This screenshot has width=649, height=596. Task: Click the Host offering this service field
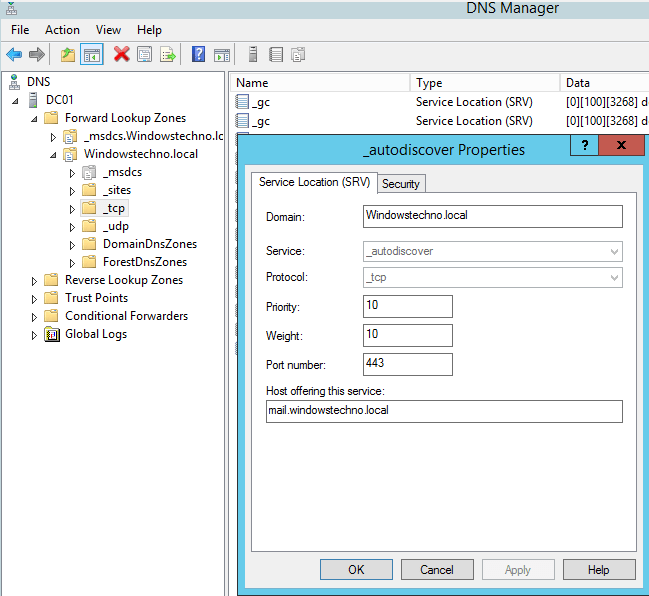444,411
